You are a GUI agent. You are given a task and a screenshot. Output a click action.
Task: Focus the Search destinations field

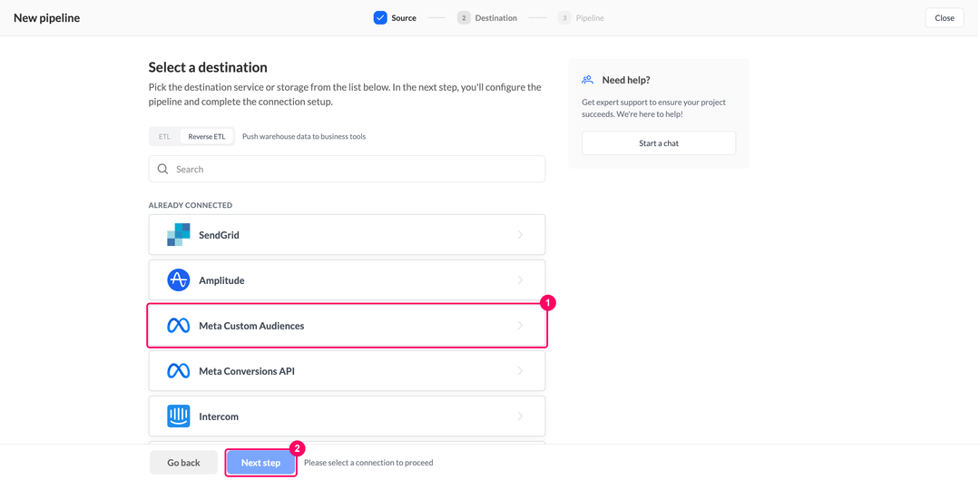pyautogui.click(x=347, y=169)
